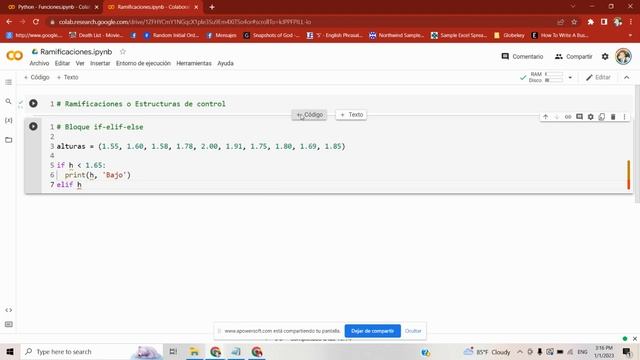Screen dimensions: 640x360
Task: Open weather widget 85°F Cloudy
Action: (487, 351)
